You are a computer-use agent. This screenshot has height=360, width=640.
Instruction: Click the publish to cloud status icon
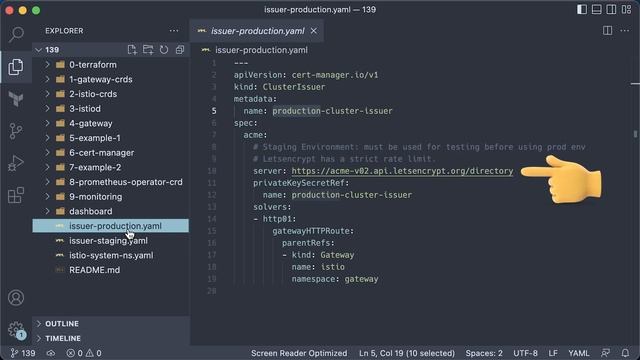[x=51, y=353]
